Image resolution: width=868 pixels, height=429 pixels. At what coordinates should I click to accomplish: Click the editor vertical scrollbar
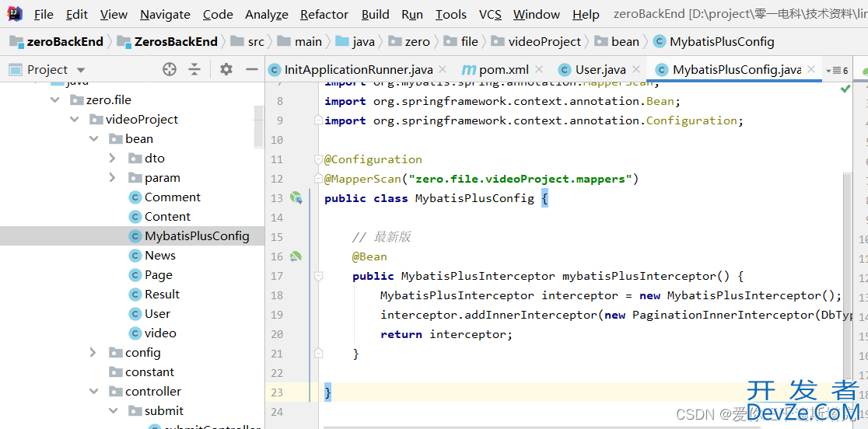pos(848,277)
